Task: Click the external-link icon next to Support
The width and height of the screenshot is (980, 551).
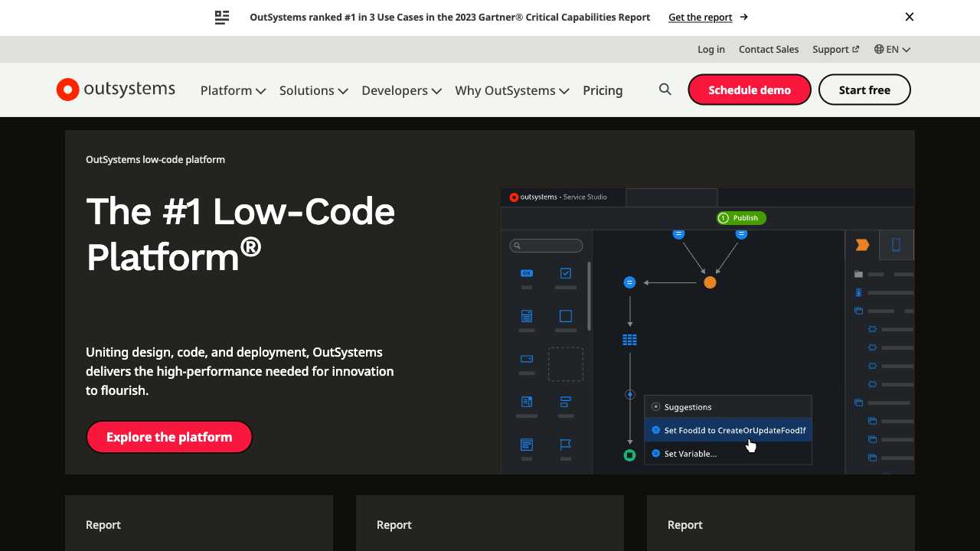Action: [x=856, y=49]
